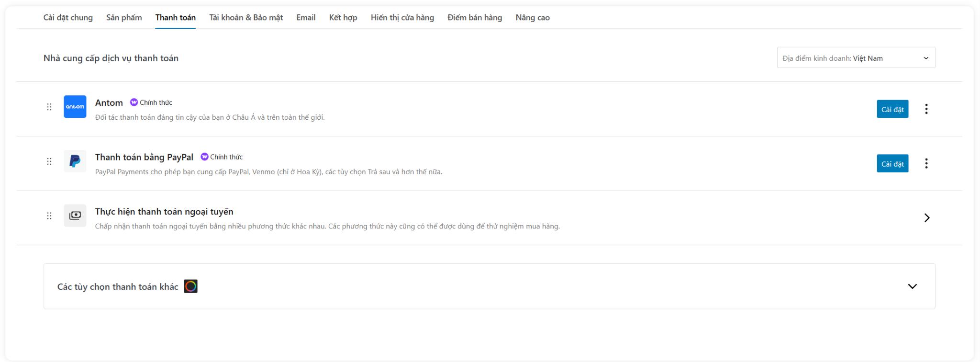Click the offline payments cash icon
Viewport: 980px width, 362px height.
coord(75,215)
